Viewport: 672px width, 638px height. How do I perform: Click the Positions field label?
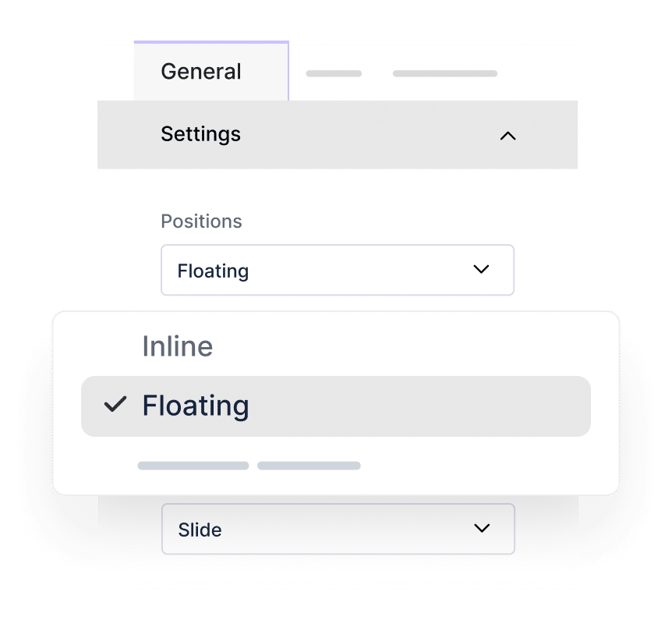pos(201,222)
